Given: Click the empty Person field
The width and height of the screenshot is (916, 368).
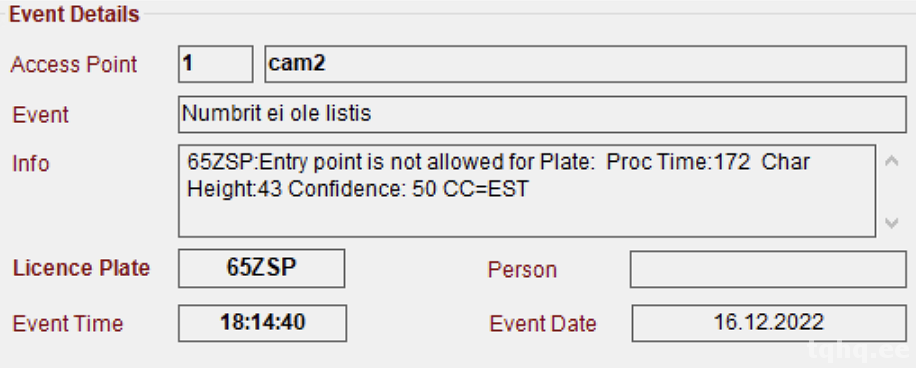Looking at the screenshot, I should tap(768, 269).
